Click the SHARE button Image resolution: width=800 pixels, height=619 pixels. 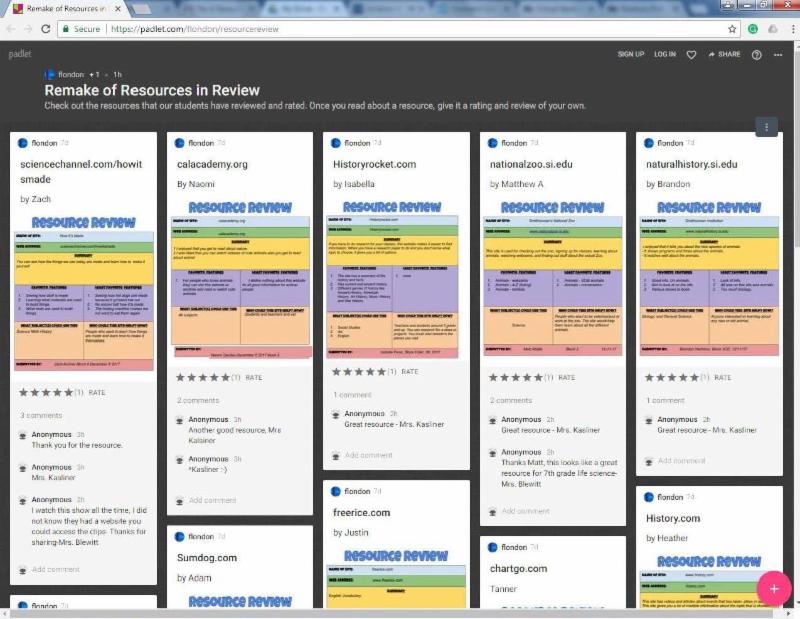724,54
